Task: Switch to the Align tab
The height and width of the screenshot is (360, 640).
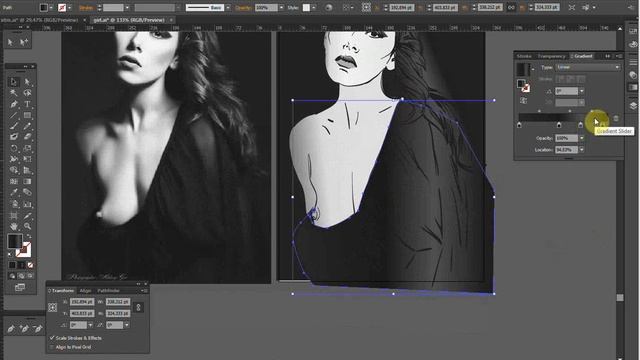Action: click(x=85, y=291)
